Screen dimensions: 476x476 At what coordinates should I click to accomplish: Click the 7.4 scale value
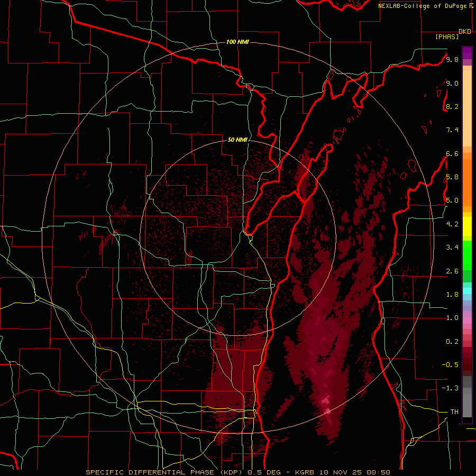coord(452,130)
